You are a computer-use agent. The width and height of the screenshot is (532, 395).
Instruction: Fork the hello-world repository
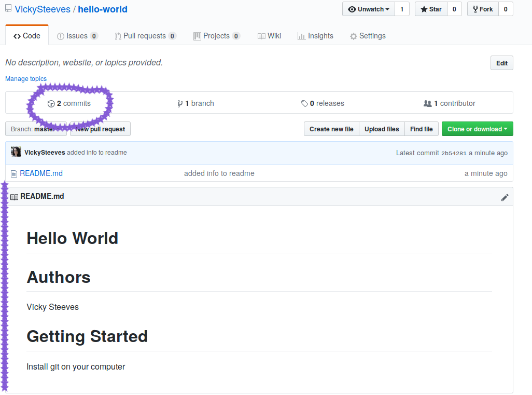(483, 9)
